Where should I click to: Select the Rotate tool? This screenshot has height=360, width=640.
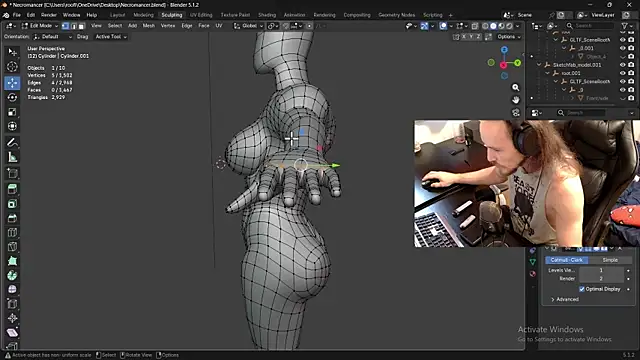12,97
